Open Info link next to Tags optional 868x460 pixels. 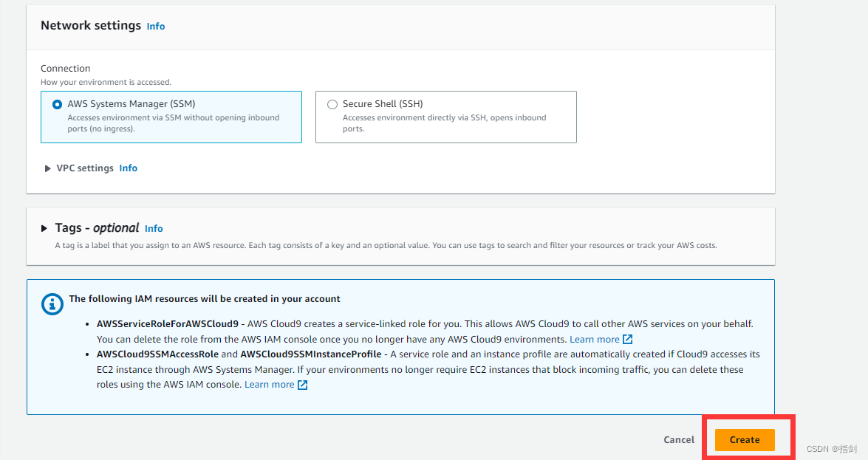(154, 228)
